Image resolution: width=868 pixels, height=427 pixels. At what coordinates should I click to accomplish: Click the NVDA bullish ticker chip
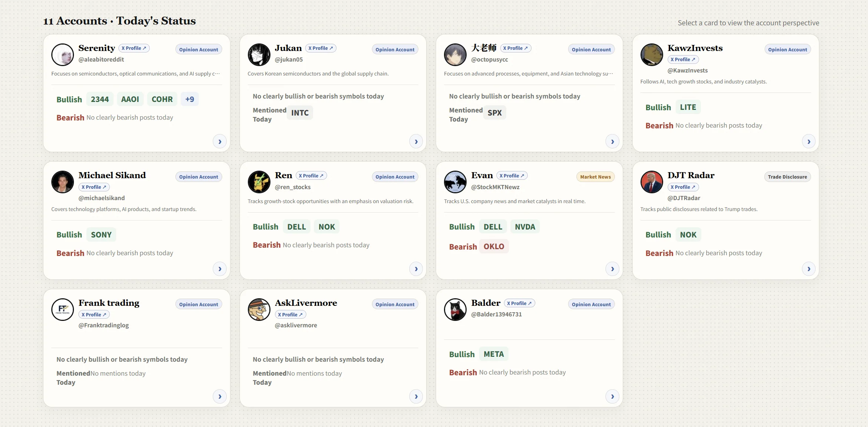tap(525, 227)
